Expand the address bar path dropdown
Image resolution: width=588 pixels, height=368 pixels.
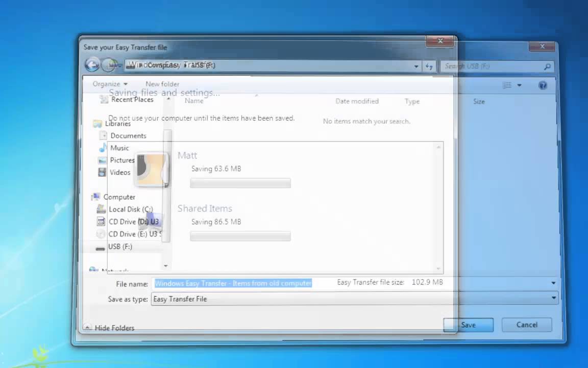[416, 66]
